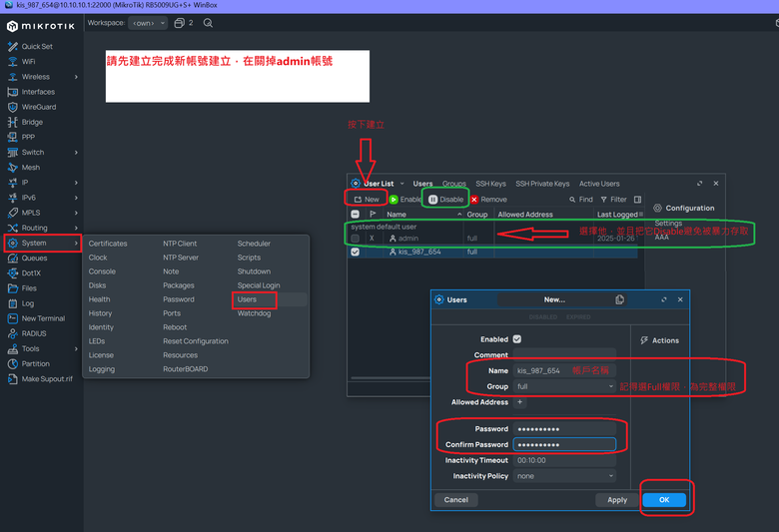
Task: Open Configuration in the User List side panel
Action: pos(683,209)
